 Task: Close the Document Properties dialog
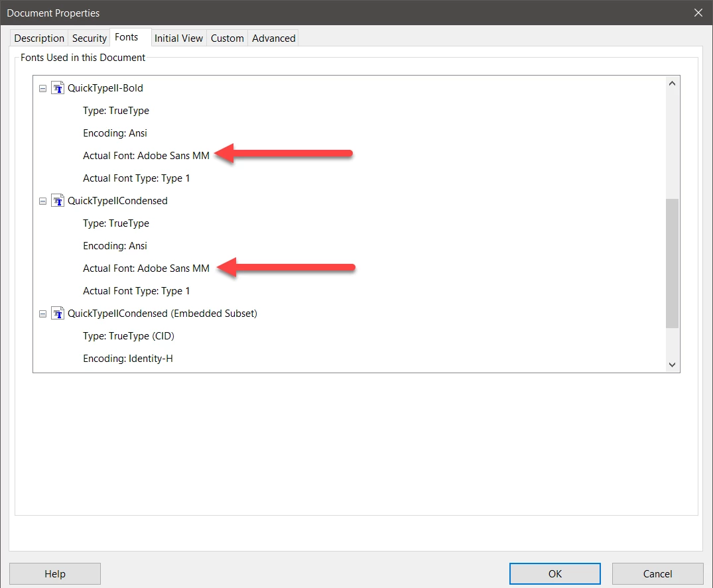click(698, 13)
